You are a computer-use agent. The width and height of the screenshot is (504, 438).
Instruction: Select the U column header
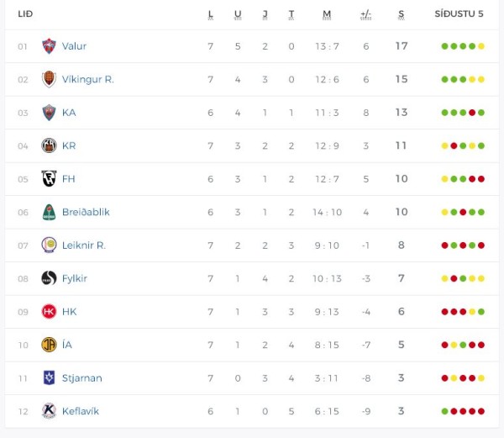[238, 14]
